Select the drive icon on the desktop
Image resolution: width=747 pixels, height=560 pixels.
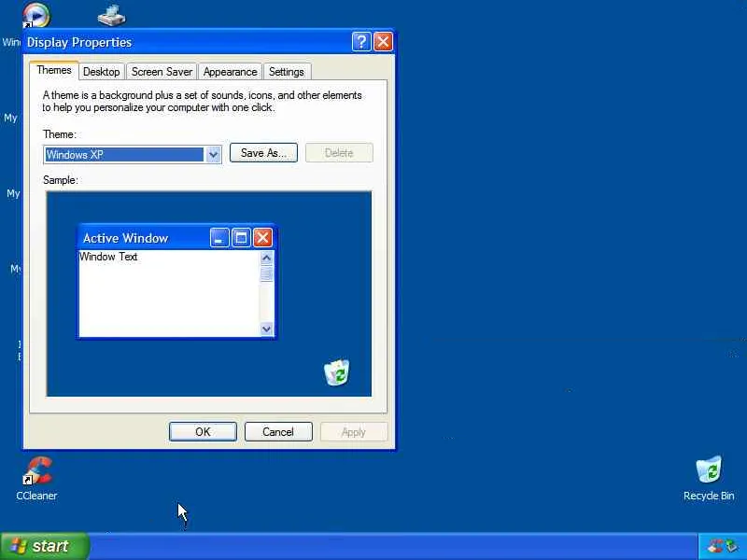click(111, 15)
